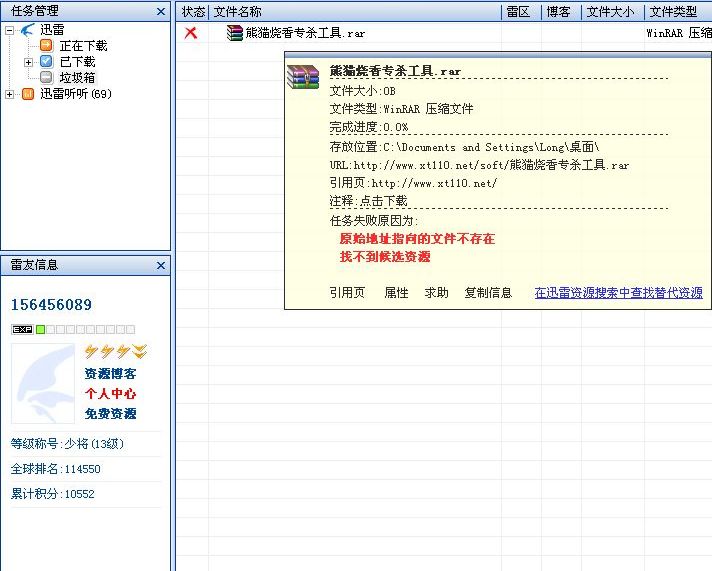Viewport: 712px width, 571px height.
Task: Click the lightning bolt rank icons
Action: (x=116, y=351)
